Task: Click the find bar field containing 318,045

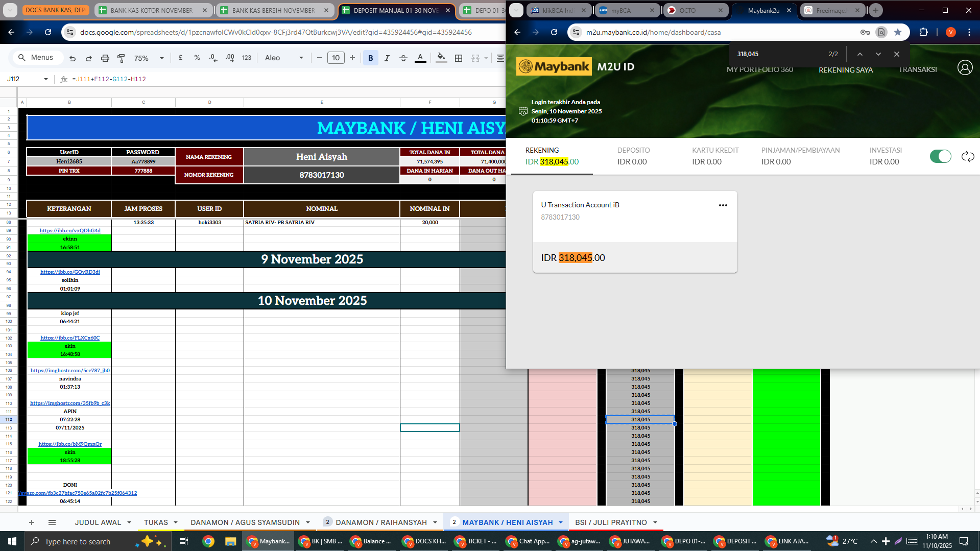Action: coord(776,54)
